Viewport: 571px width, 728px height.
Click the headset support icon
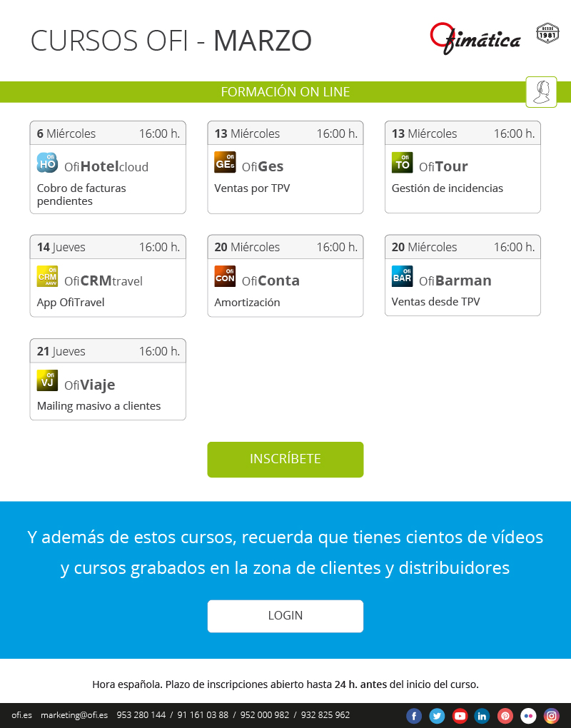(541, 92)
